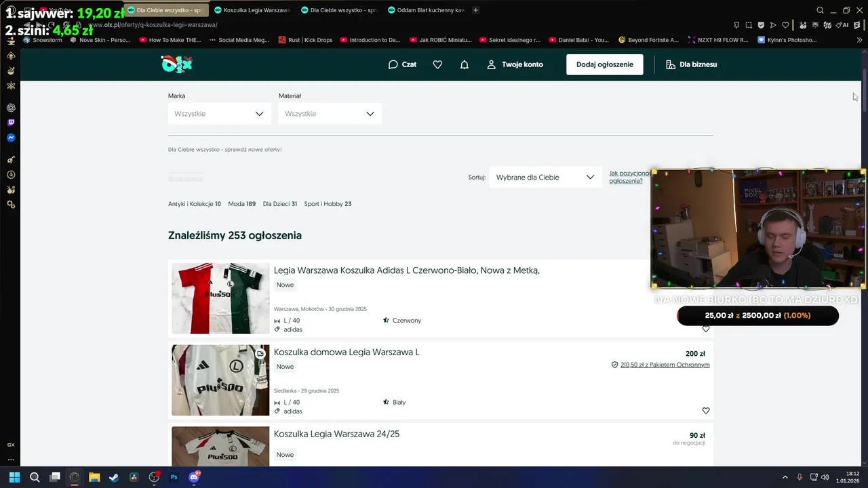Switch to Oddam Blat kuchenny browser tab
This screenshot has width=868, height=488.
426,10
